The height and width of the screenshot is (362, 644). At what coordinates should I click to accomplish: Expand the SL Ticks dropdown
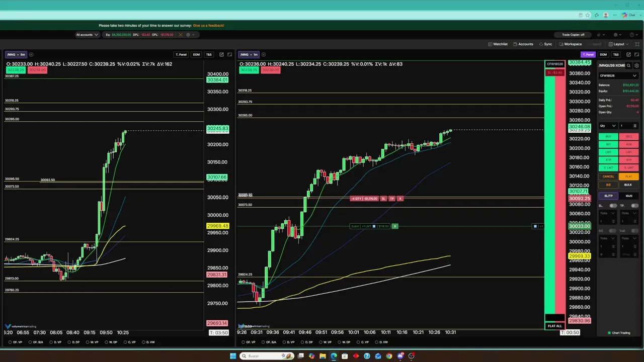(607, 213)
